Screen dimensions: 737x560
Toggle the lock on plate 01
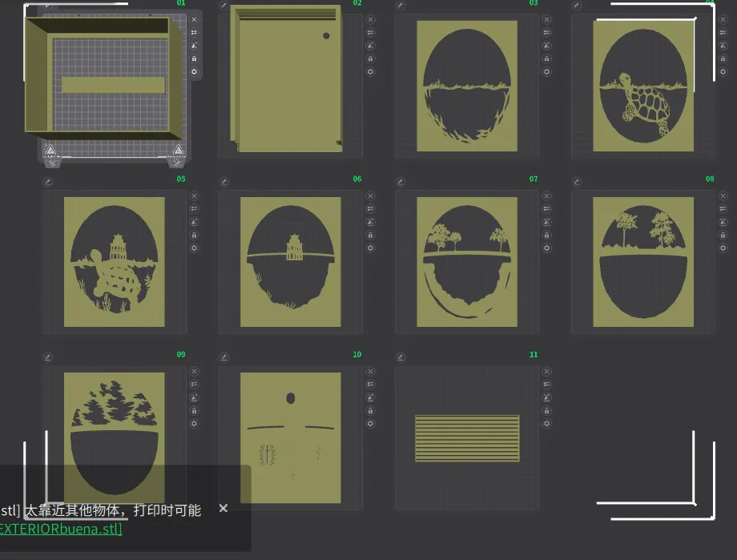pyautogui.click(x=195, y=58)
